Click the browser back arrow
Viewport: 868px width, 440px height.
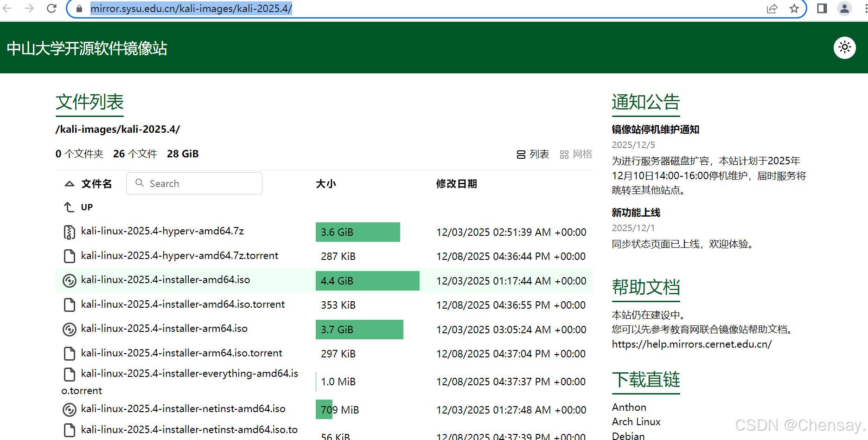[7, 8]
